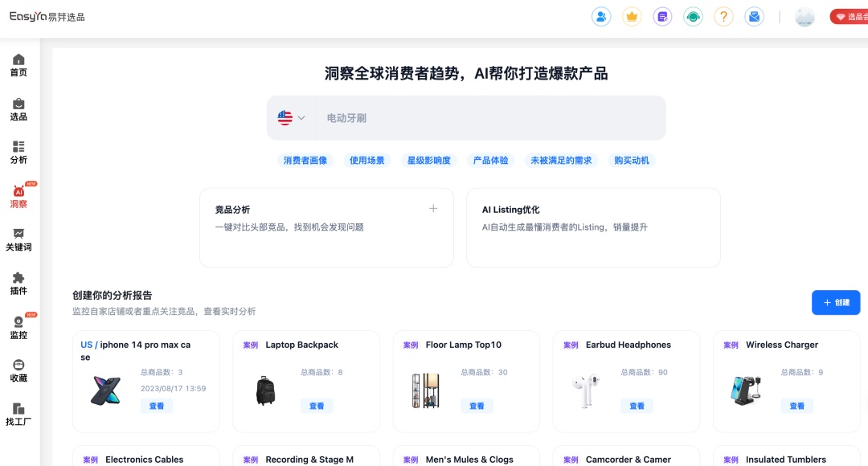
Task: Open the AI Listing优化 card
Action: point(592,227)
